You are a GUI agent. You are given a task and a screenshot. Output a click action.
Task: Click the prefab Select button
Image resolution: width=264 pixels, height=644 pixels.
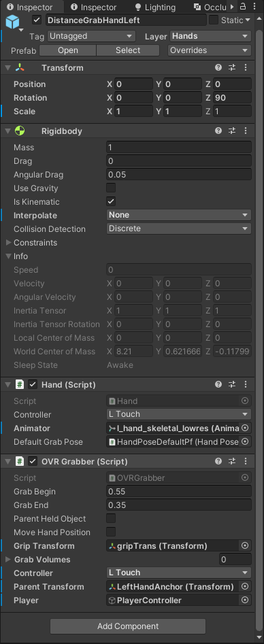[x=128, y=50]
